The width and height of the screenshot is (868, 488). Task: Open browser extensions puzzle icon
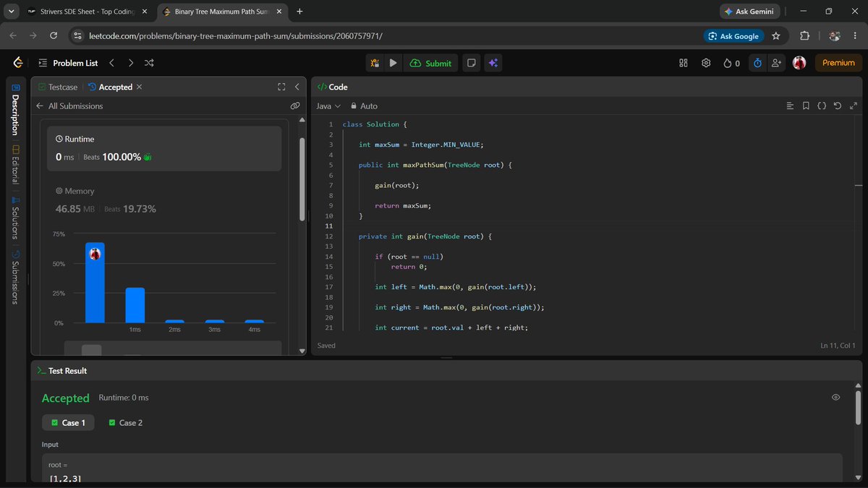pos(804,36)
